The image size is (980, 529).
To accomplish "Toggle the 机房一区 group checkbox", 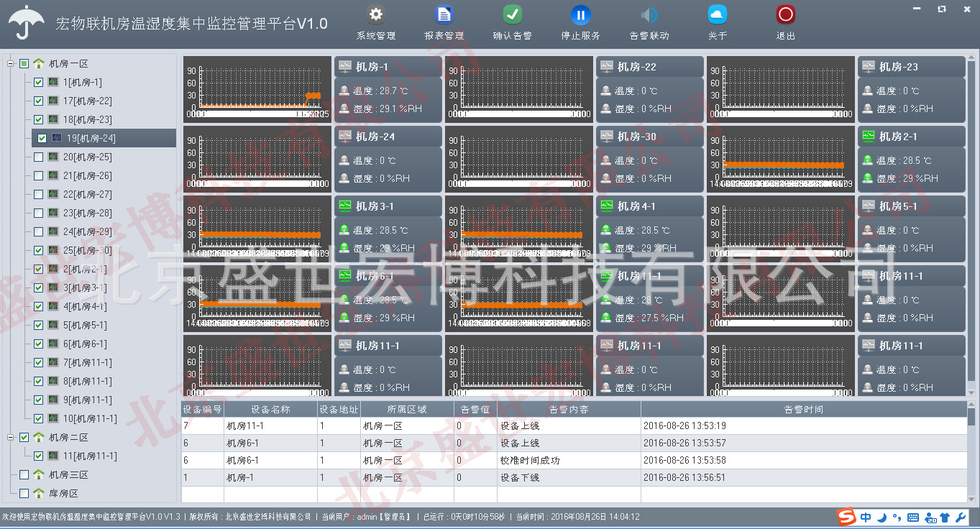I will point(24,63).
